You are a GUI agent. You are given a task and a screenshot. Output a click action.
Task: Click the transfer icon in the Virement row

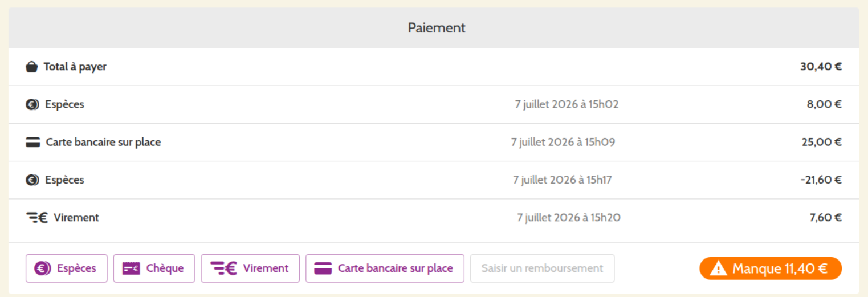click(x=37, y=218)
